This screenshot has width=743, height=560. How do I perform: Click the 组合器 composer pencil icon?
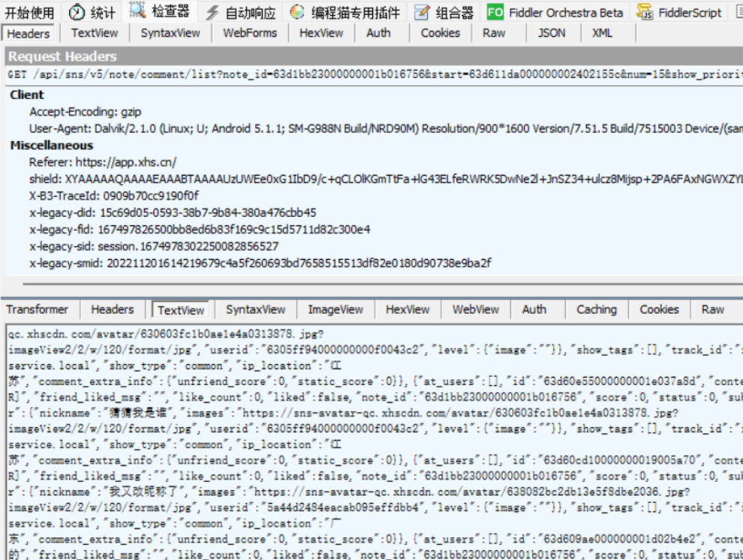click(x=421, y=12)
